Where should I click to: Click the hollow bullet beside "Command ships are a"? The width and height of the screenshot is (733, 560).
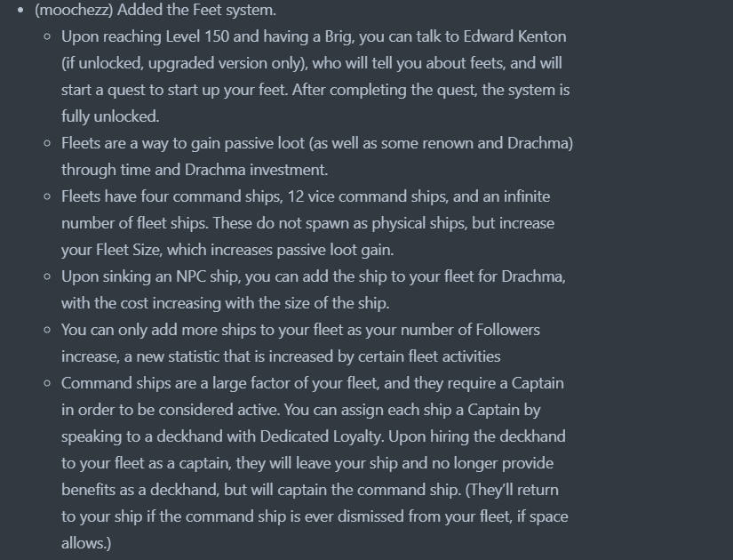click(47, 384)
